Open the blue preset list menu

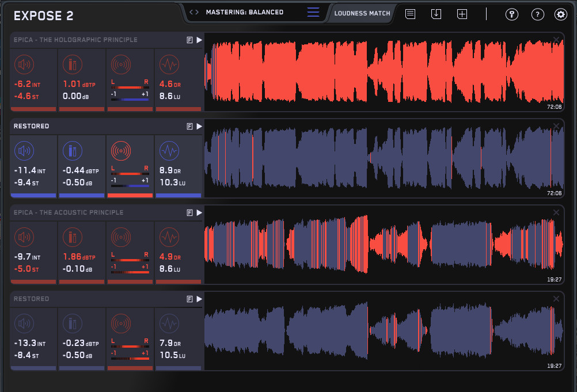click(x=313, y=12)
